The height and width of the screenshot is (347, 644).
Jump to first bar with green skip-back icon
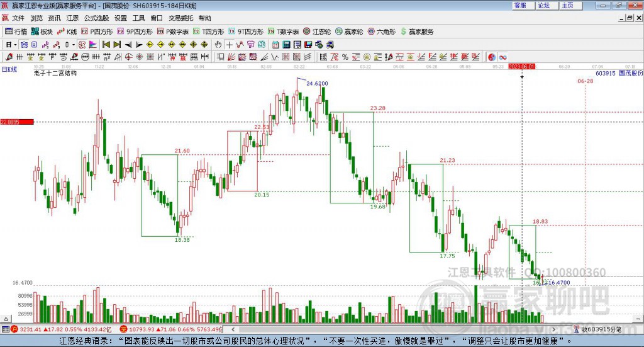[x=106, y=45]
